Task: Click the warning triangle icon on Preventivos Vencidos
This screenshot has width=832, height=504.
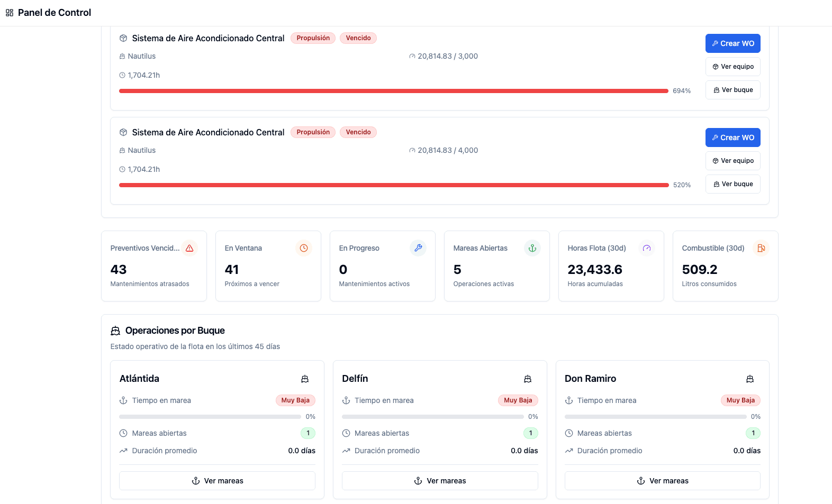Action: pyautogui.click(x=189, y=248)
